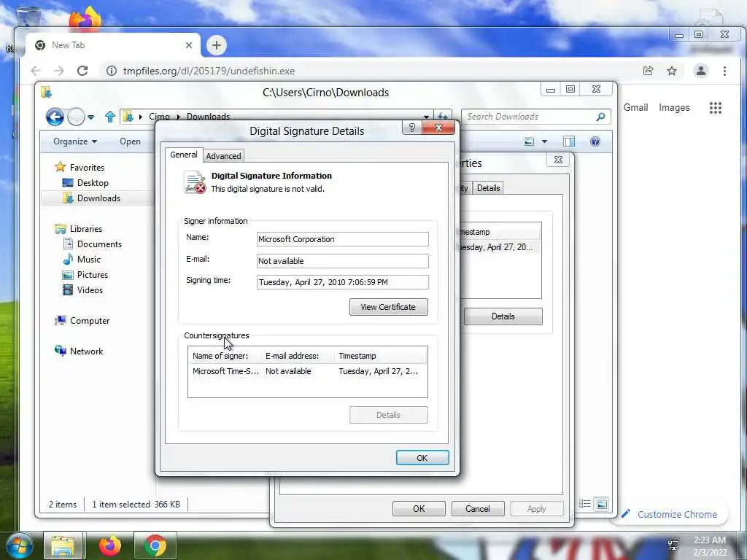Click the help question mark in dialog title

[x=412, y=128]
